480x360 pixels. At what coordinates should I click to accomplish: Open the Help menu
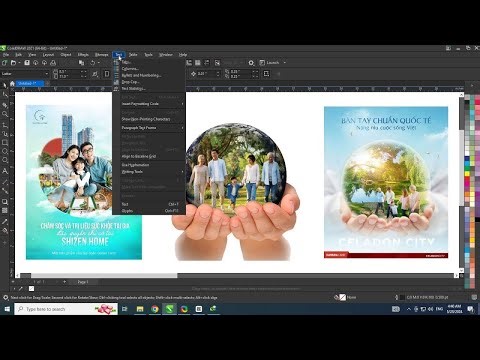183,55
